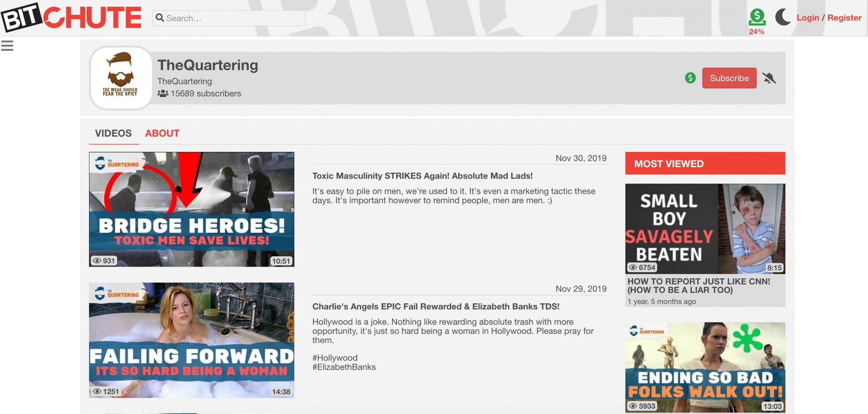
Task: Click the 'Nov 30, 2019' date
Action: 581,158
